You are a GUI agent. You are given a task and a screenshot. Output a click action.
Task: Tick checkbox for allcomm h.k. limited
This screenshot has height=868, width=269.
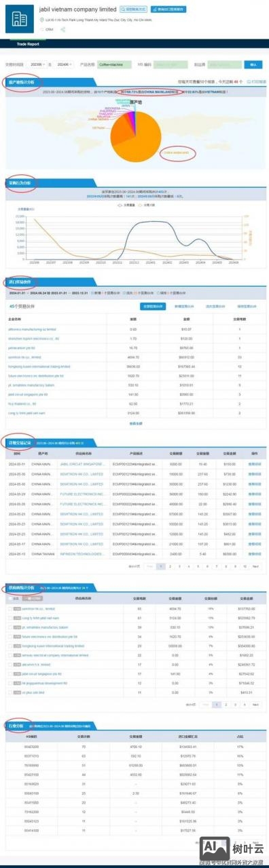10,665
